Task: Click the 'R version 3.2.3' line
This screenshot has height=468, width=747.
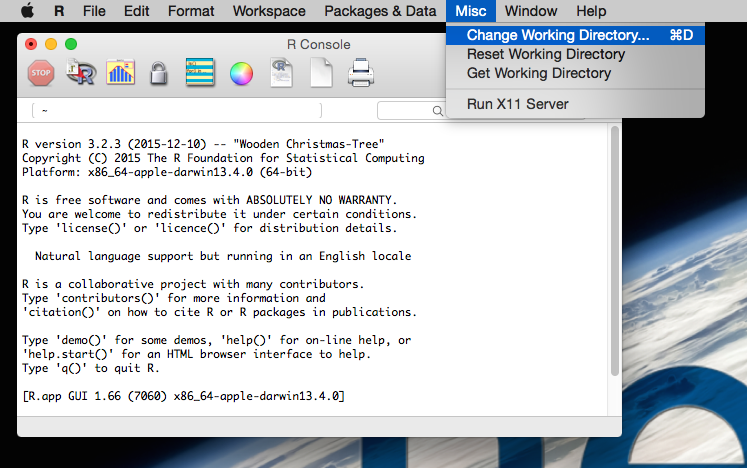Action: point(203,144)
